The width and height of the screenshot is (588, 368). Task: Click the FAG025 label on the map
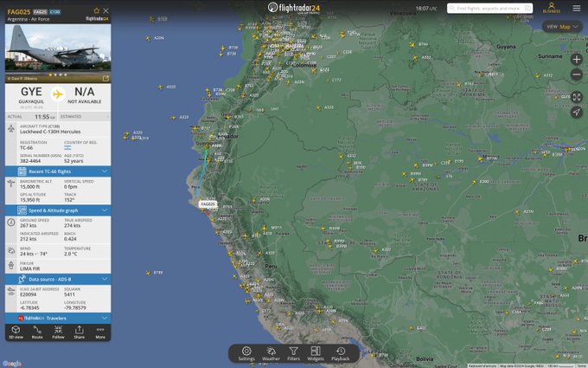(x=208, y=203)
